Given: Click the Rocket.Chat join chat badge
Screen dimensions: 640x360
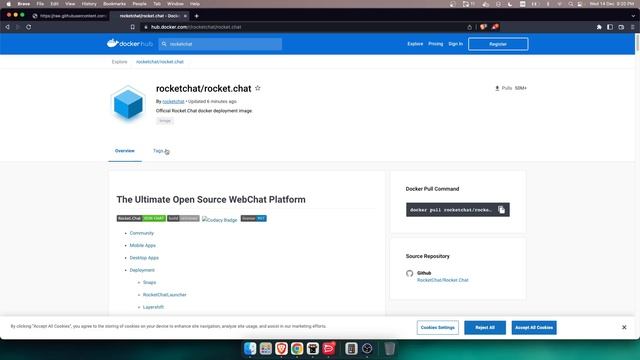Looking at the screenshot, I should click(x=141, y=218).
